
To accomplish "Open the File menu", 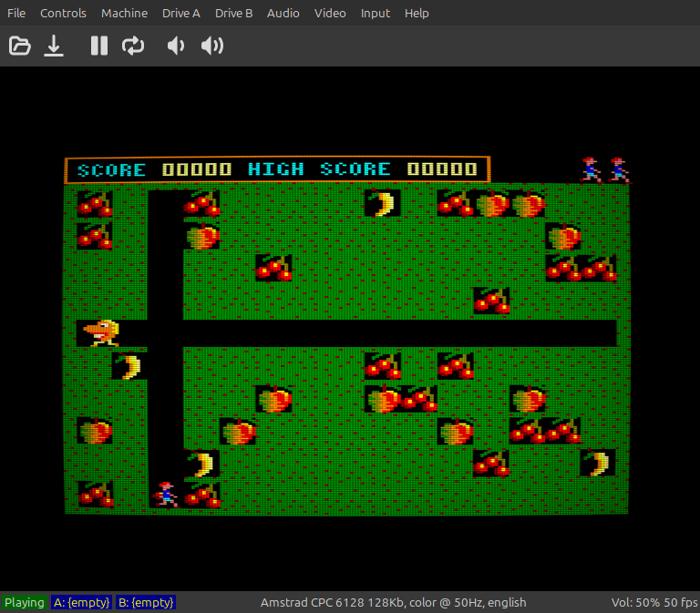I will click(16, 13).
